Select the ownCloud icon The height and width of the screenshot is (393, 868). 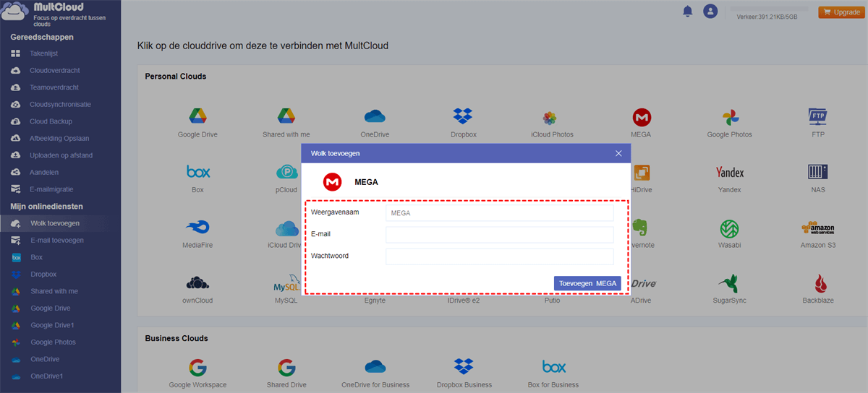point(197,283)
